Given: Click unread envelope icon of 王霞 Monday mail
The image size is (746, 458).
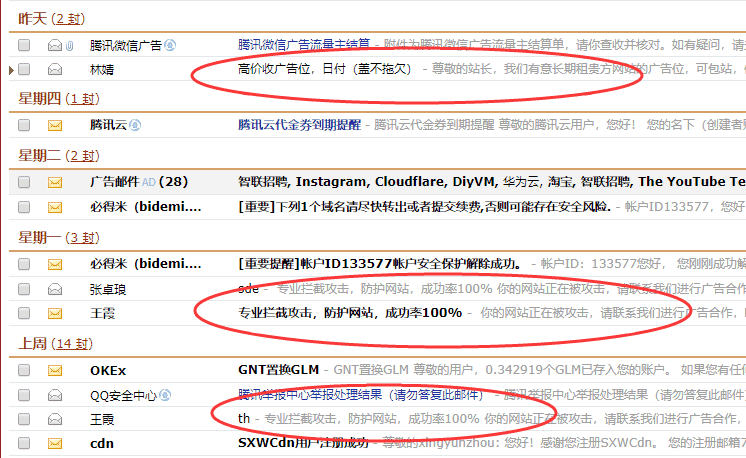Looking at the screenshot, I should click(55, 313).
